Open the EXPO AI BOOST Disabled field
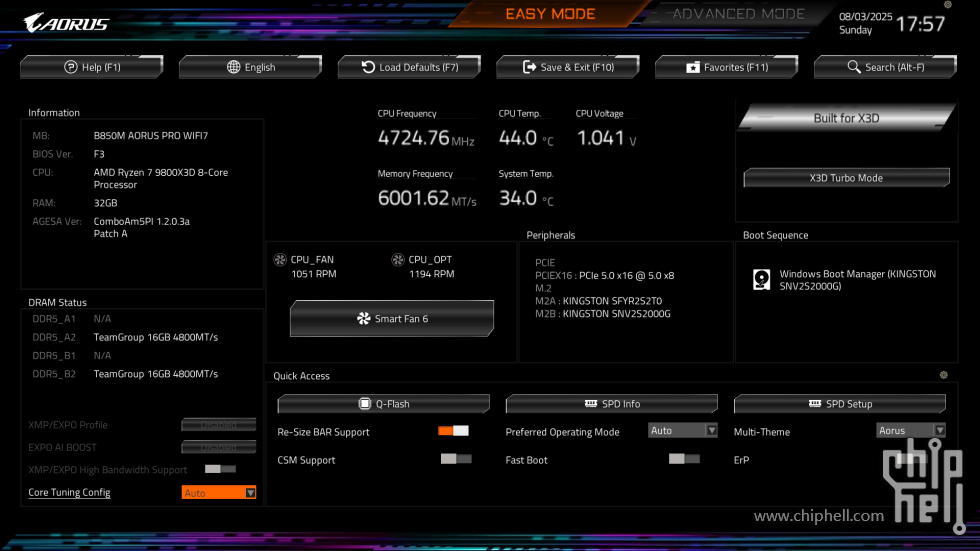Image resolution: width=980 pixels, height=551 pixels. pyautogui.click(x=219, y=447)
